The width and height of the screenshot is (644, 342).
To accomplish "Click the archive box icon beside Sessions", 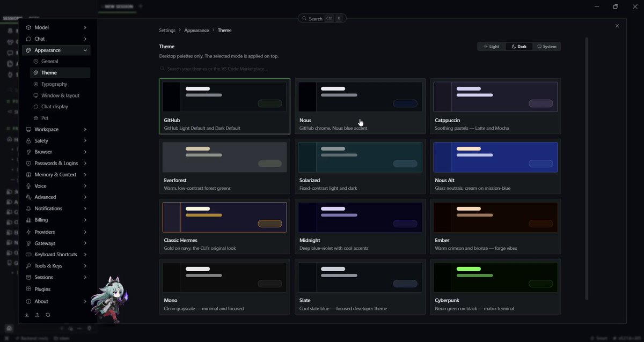I will pos(28,277).
